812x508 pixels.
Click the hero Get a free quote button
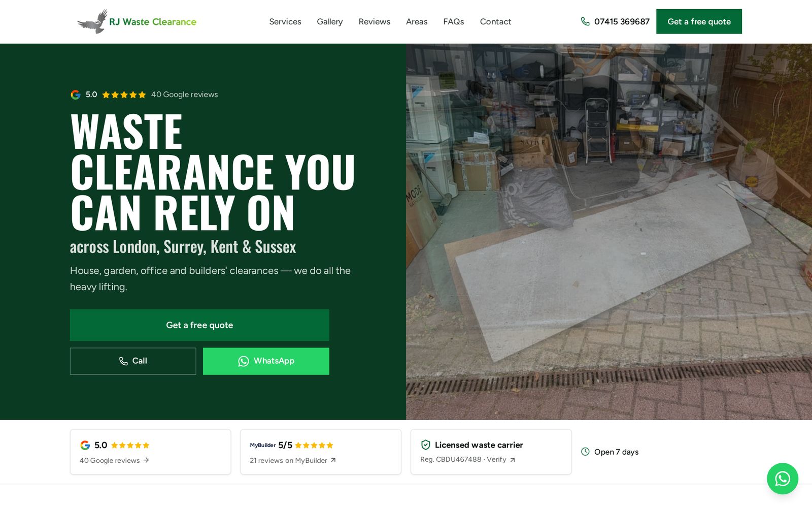coord(199,325)
